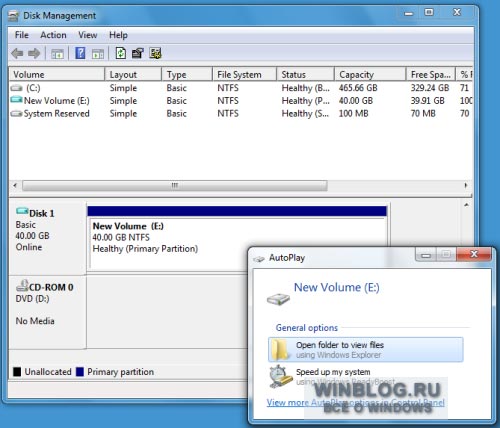Click the disk settings toolbar icon

pos(155,53)
